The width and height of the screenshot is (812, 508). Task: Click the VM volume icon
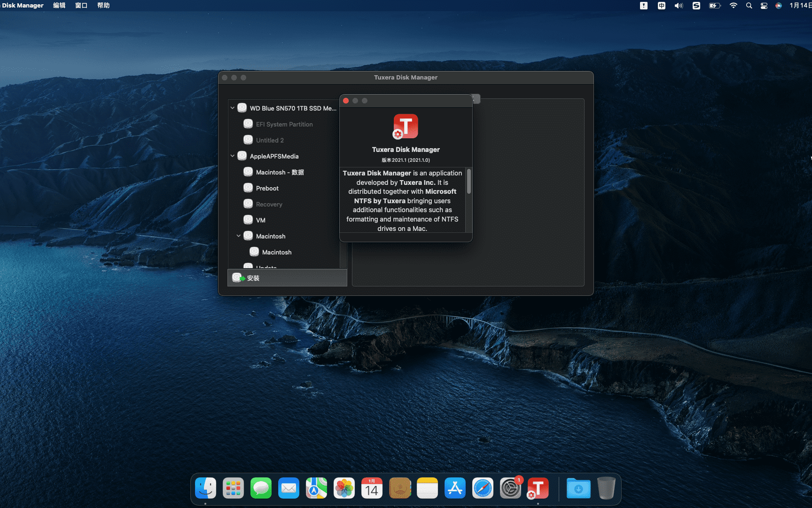coord(248,220)
